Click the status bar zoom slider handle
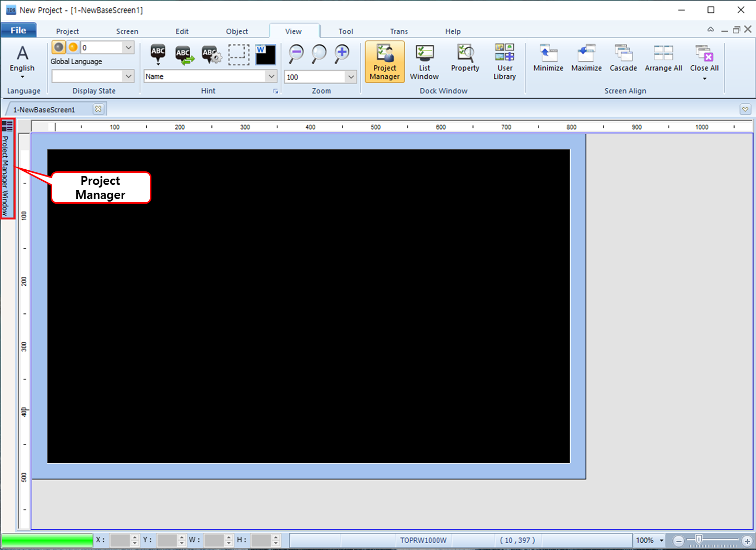 (699, 539)
